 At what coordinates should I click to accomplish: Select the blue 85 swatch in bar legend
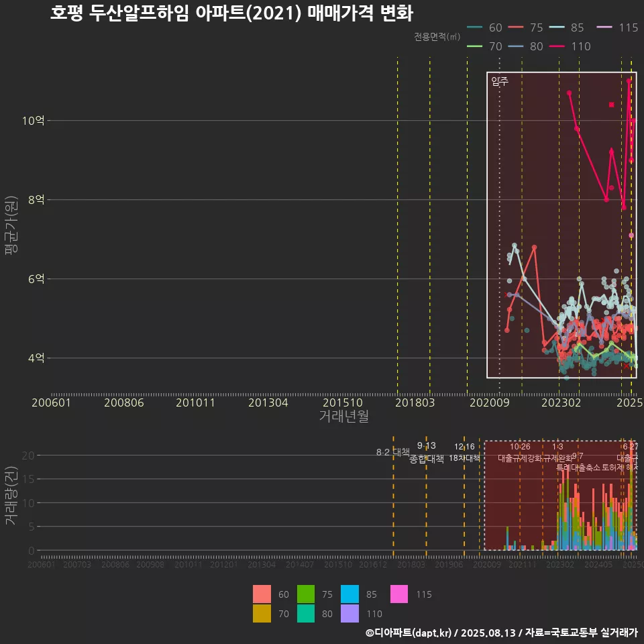click(x=350, y=594)
